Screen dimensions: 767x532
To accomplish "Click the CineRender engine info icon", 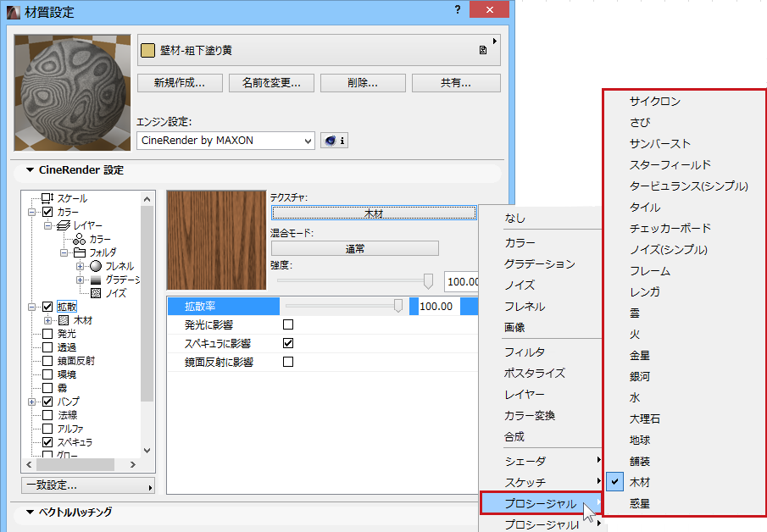I will pyautogui.click(x=334, y=141).
